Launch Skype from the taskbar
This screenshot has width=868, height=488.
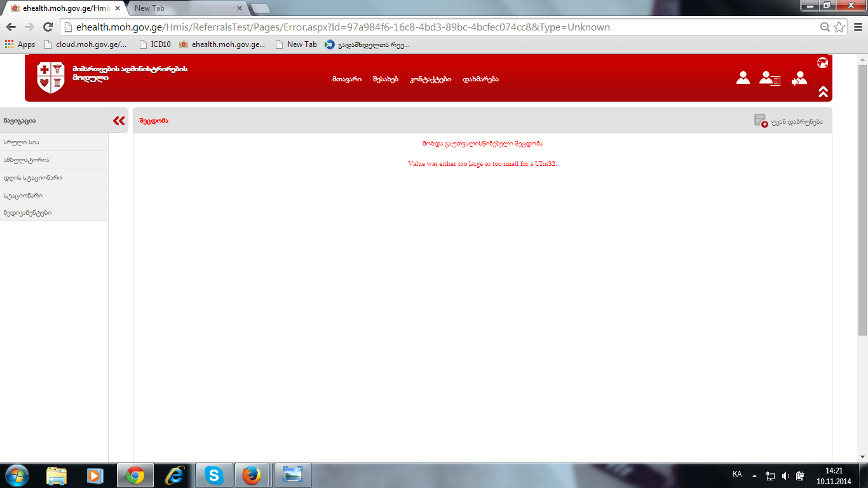tap(214, 475)
